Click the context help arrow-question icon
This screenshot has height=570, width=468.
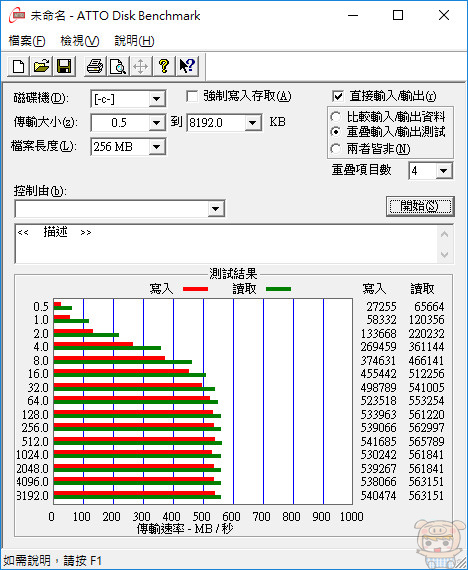(187, 67)
